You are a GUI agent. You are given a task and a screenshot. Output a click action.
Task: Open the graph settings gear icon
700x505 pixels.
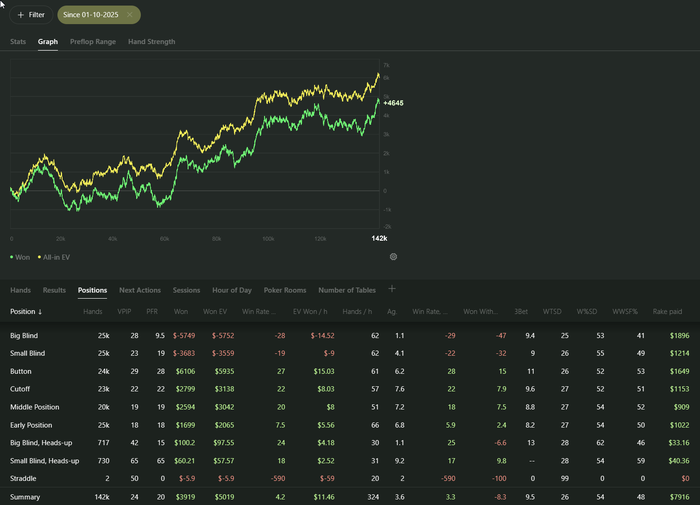click(x=393, y=257)
